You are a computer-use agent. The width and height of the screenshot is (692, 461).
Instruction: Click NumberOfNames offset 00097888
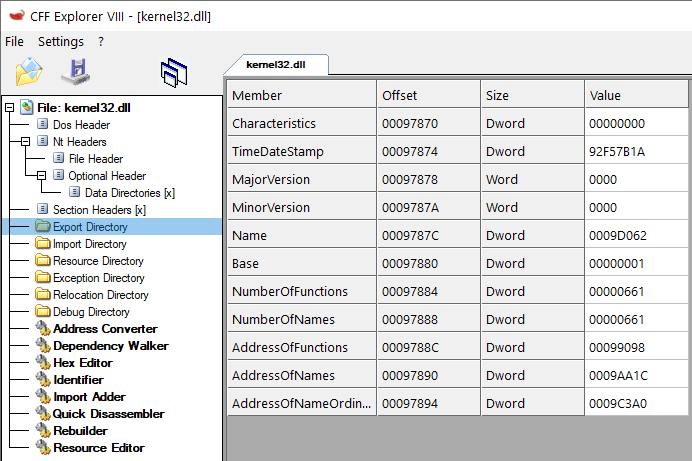tap(429, 319)
